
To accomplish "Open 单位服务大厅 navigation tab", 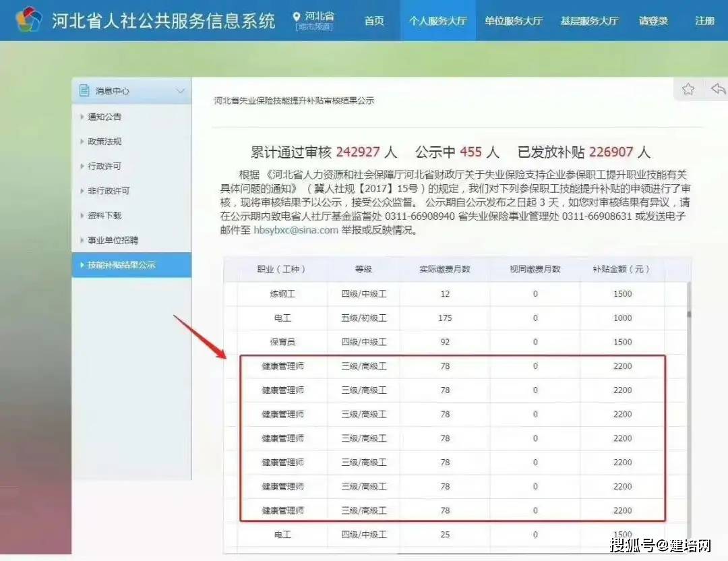I will click(x=513, y=21).
